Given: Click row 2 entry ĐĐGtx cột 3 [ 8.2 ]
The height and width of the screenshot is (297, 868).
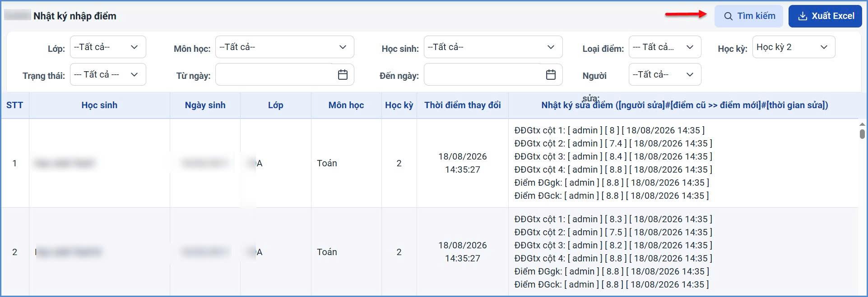Looking at the screenshot, I should (x=613, y=246).
